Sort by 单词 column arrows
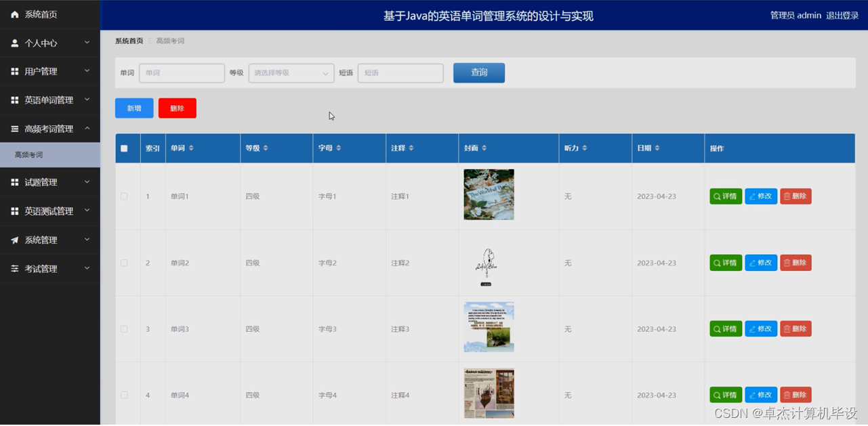Viewport: 868px width, 426px height. click(191, 148)
